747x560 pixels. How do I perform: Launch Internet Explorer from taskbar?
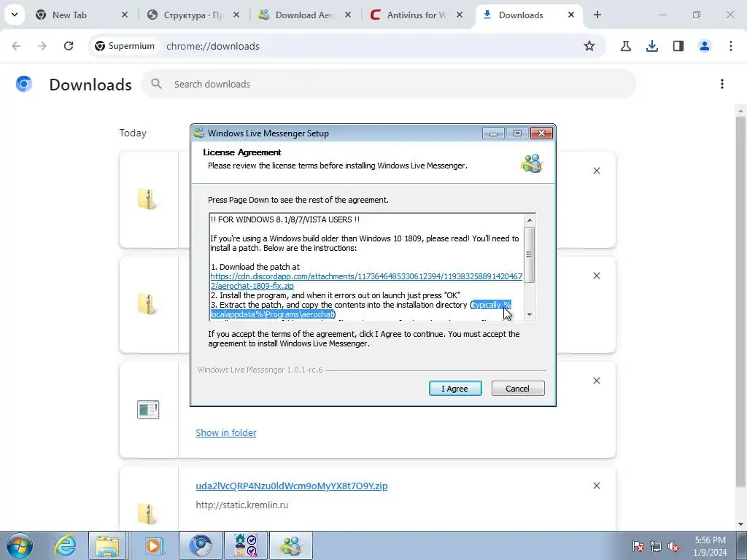pos(65,545)
